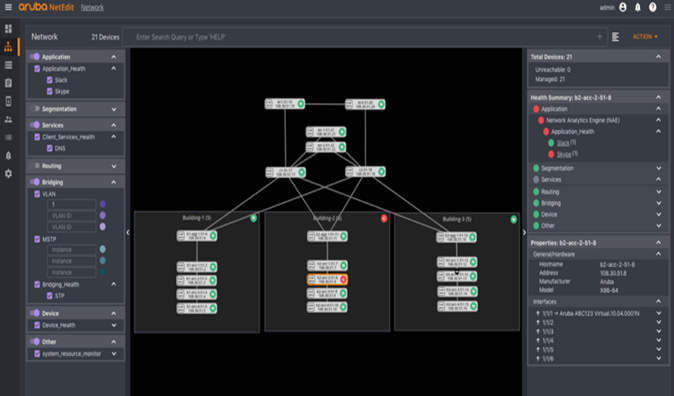Expand the Segmentation section in left panel
The width and height of the screenshot is (674, 396).
click(114, 109)
